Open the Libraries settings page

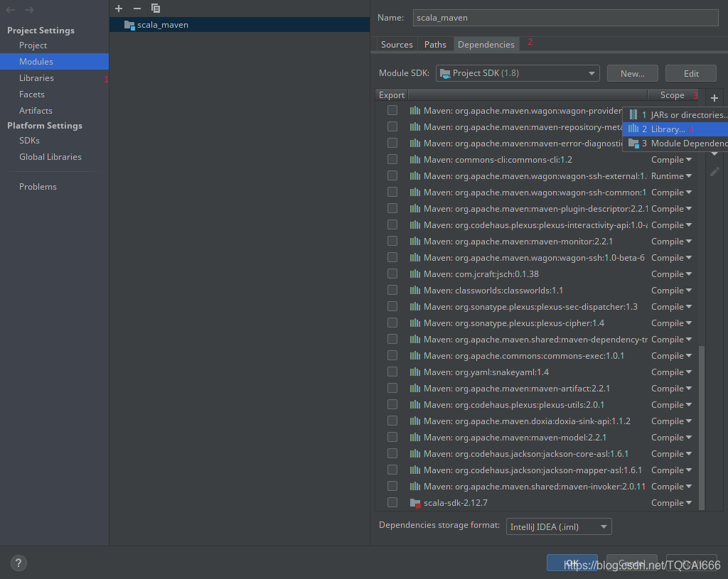tap(36, 78)
